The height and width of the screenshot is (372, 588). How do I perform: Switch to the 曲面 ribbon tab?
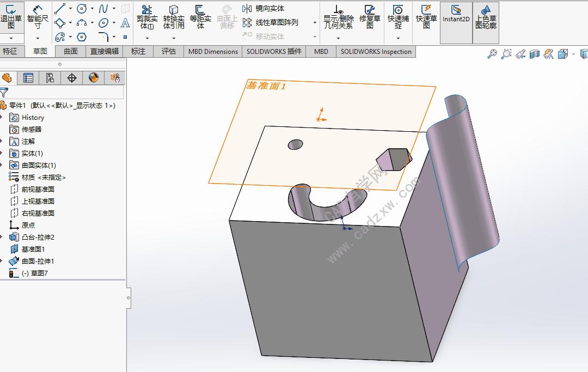pyautogui.click(x=71, y=51)
